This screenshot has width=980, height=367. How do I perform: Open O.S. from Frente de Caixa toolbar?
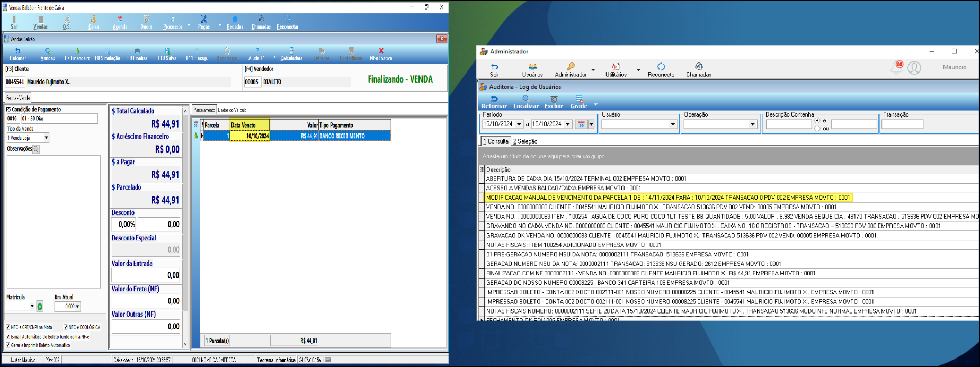(67, 22)
